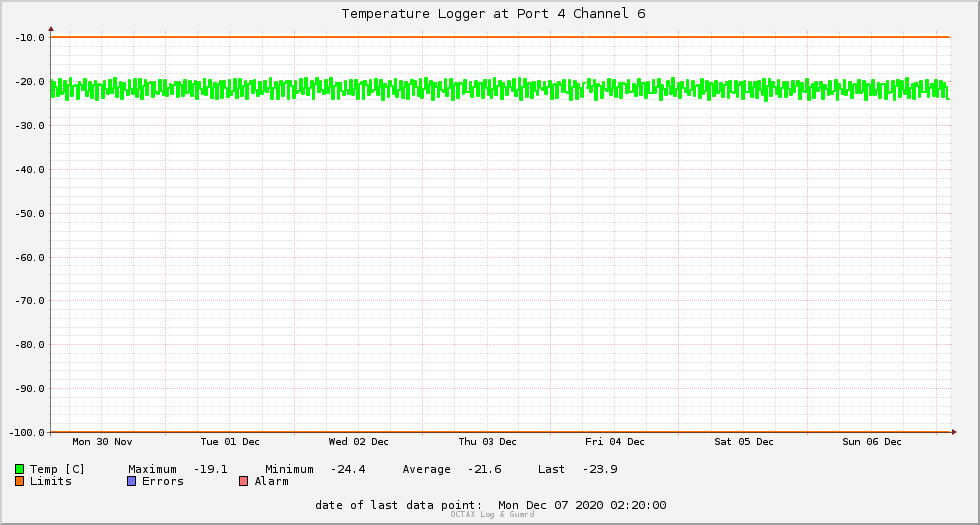Click the timestamp 'Mon Dec 07 2020 02:20:00'

(x=582, y=505)
